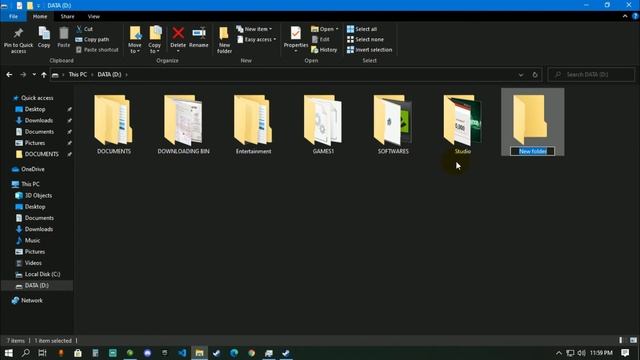
Task: Go up one level with Up arrow
Action: pos(44,75)
